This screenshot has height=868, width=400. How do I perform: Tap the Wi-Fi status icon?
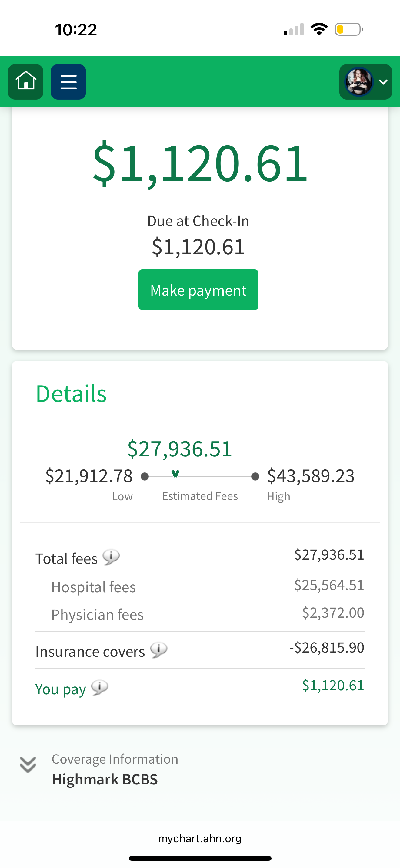click(x=319, y=29)
